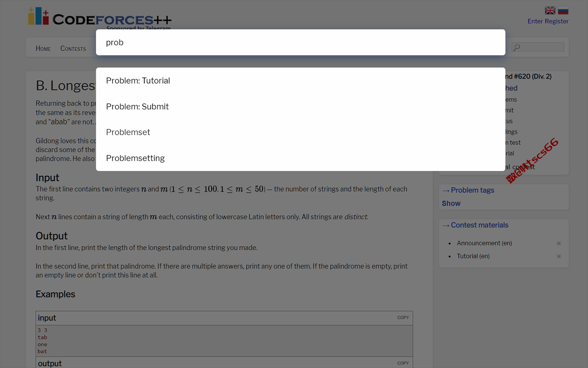The image size is (588, 368).
Task: Click the "Input" section heading
Action: click(47, 178)
